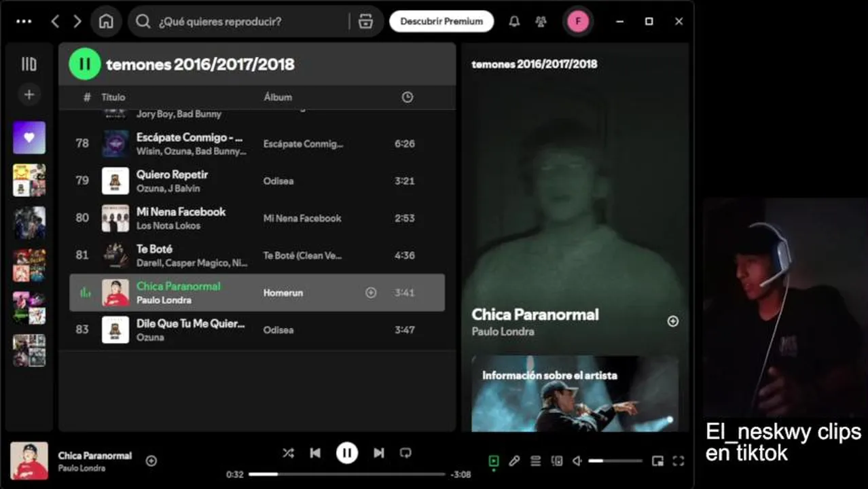The image size is (868, 489).
Task: Add song to library from right panel
Action: click(x=673, y=321)
